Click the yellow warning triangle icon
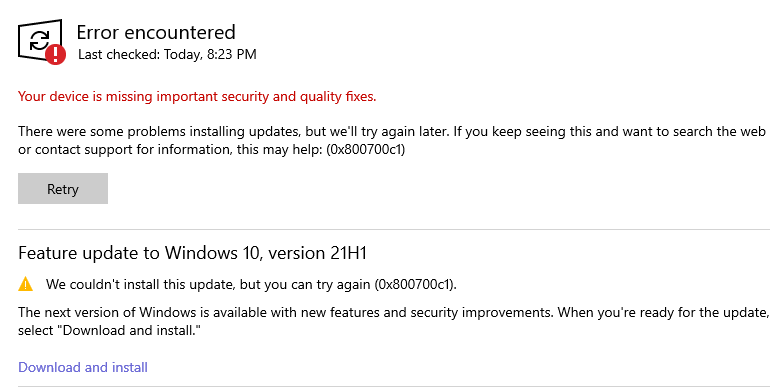 (25, 284)
